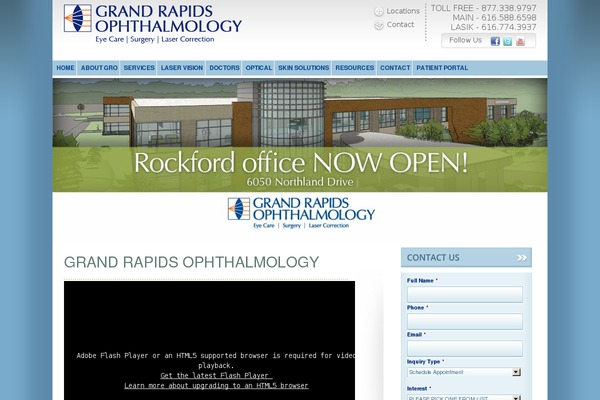Click the double-arrow icon in Contact Us header
Image resolution: width=600 pixels, height=400 pixels.
tap(522, 258)
